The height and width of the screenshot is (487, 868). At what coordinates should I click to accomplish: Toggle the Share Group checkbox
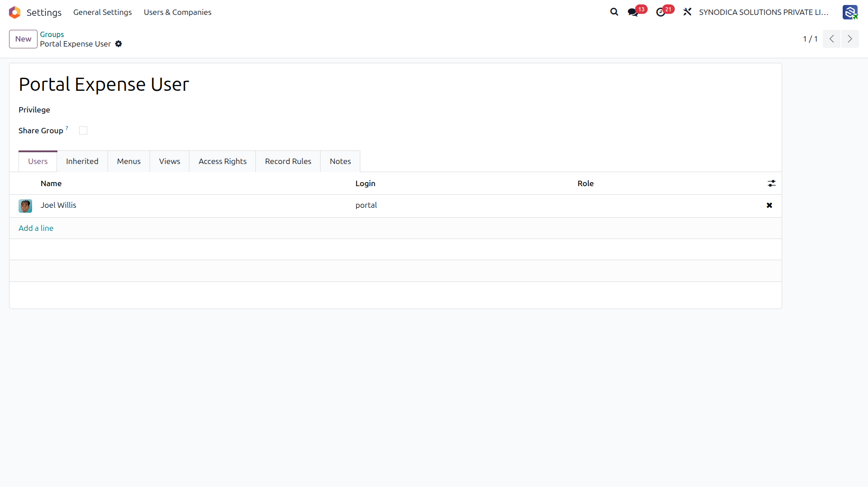(x=83, y=131)
